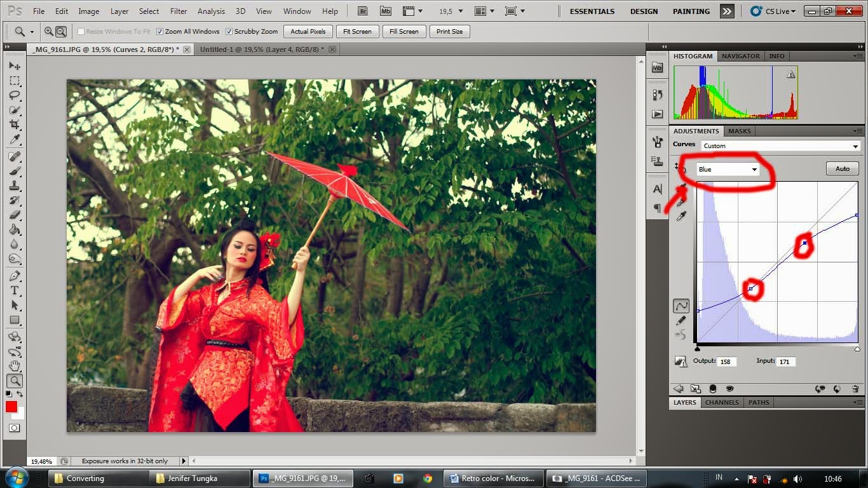Delete adjustment layer with trash icon
This screenshot has width=868, height=488.
[x=855, y=389]
